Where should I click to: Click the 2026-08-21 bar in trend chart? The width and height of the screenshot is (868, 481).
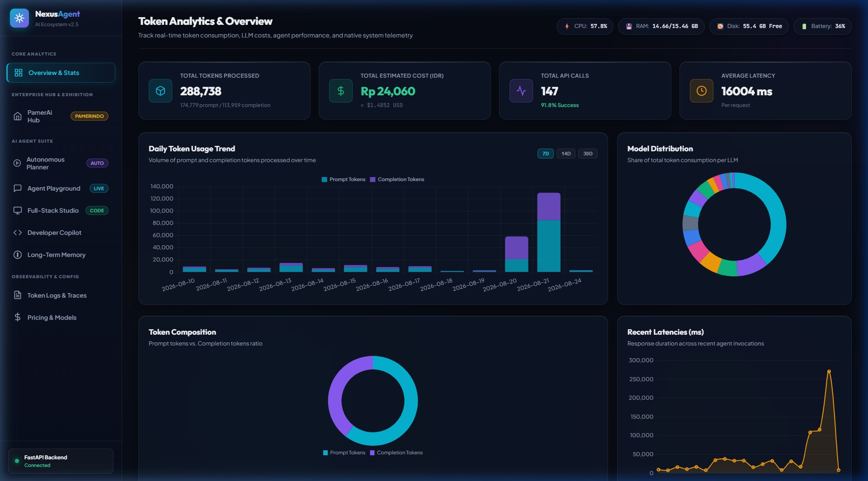(x=548, y=232)
